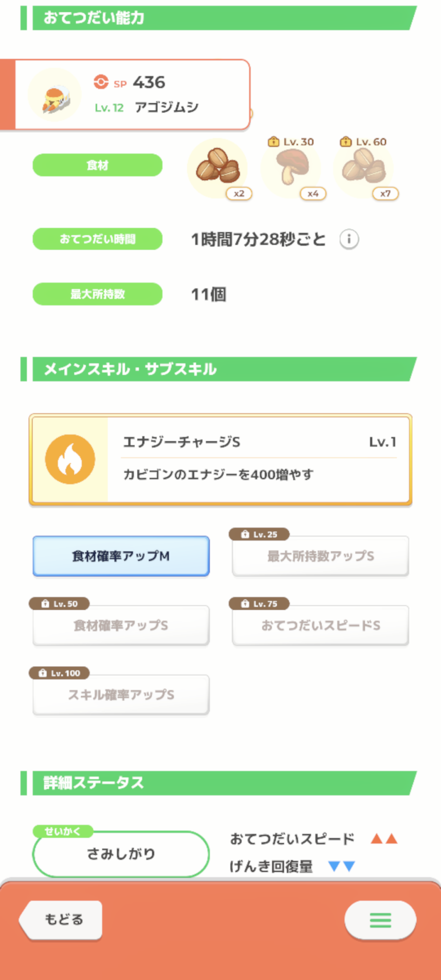Tap the Poké Ball SP icon
The height and width of the screenshot is (980, 441).
pyautogui.click(x=101, y=82)
